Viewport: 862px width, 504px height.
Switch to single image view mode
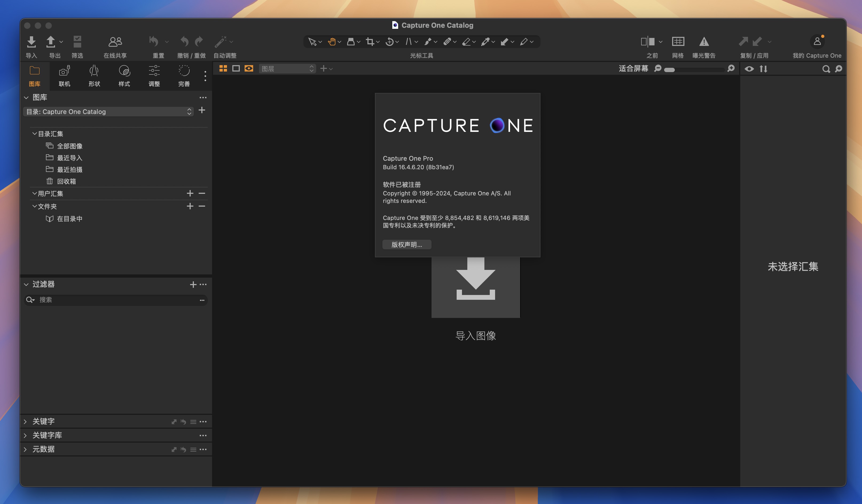(x=236, y=69)
